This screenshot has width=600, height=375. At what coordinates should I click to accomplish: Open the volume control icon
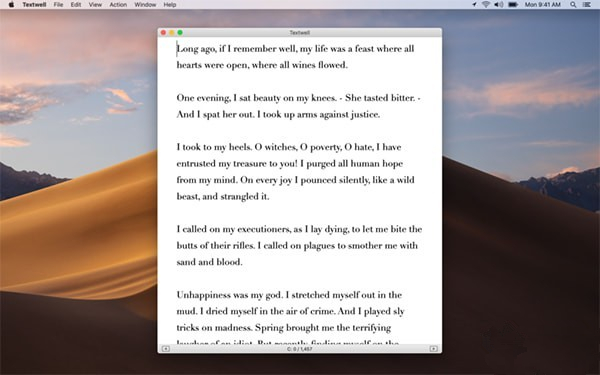(499, 5)
